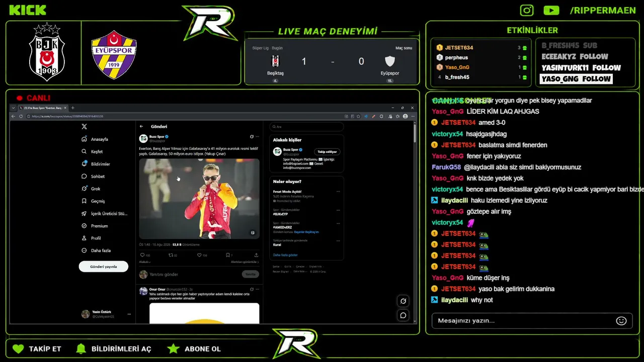Open more options on Buzz Spor post

[258, 136]
